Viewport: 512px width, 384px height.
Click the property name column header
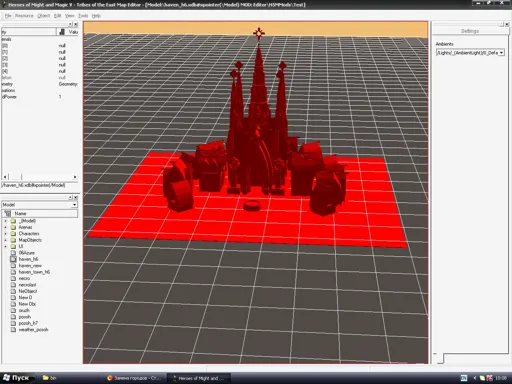click(x=28, y=32)
